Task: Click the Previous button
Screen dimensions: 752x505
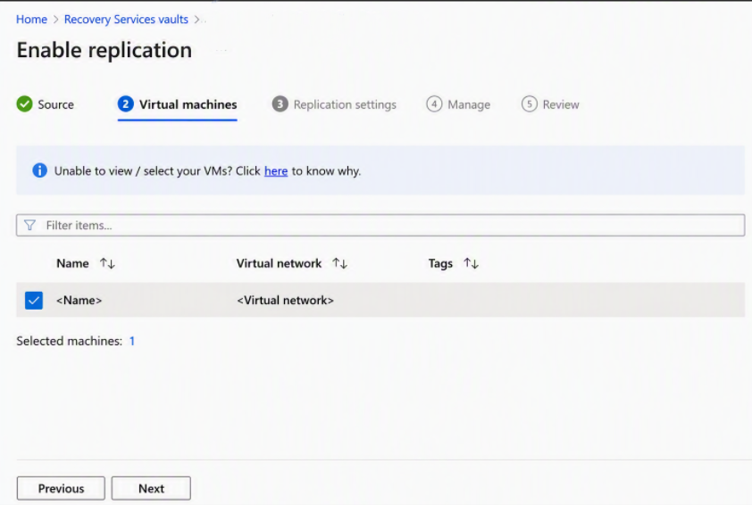Action: (x=61, y=488)
